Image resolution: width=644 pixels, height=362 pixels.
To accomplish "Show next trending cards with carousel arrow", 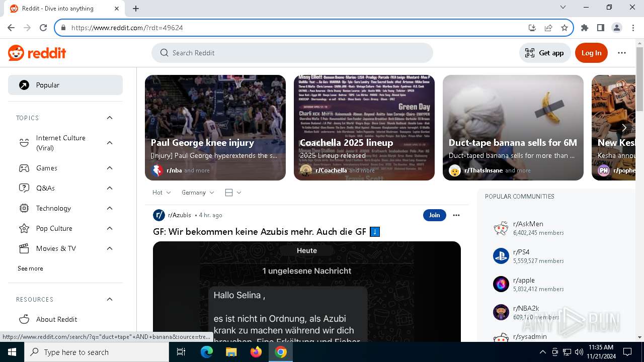I will point(624,128).
